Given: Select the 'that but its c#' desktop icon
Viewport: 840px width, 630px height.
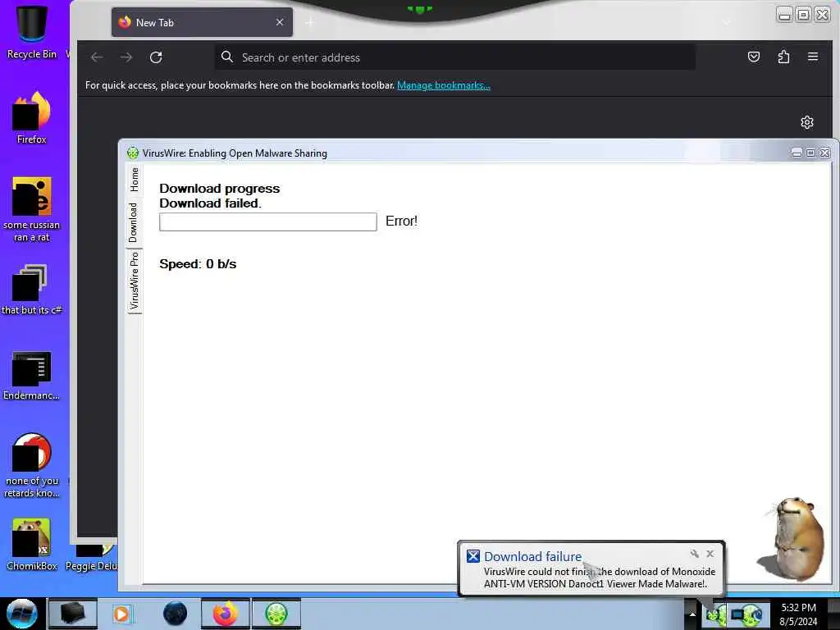Looking at the screenshot, I should (32, 290).
